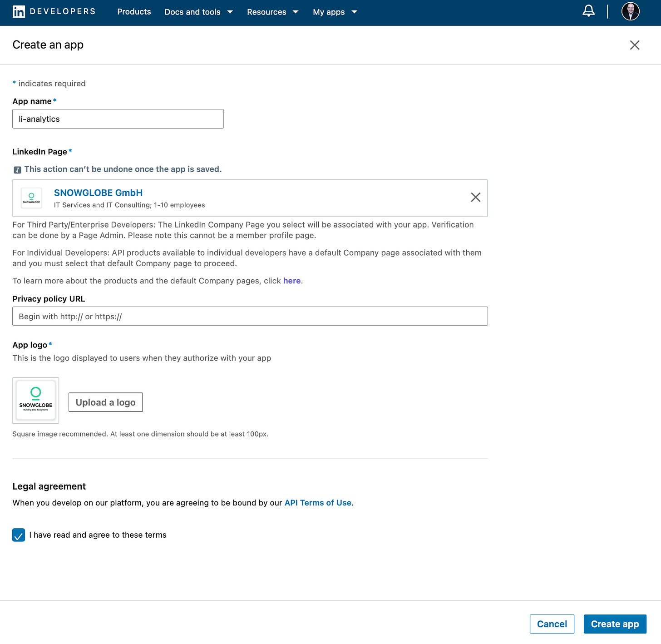Remove the selected SNOWGLOBE GmbH page
Screen dimensions: 661x644
pos(475,197)
